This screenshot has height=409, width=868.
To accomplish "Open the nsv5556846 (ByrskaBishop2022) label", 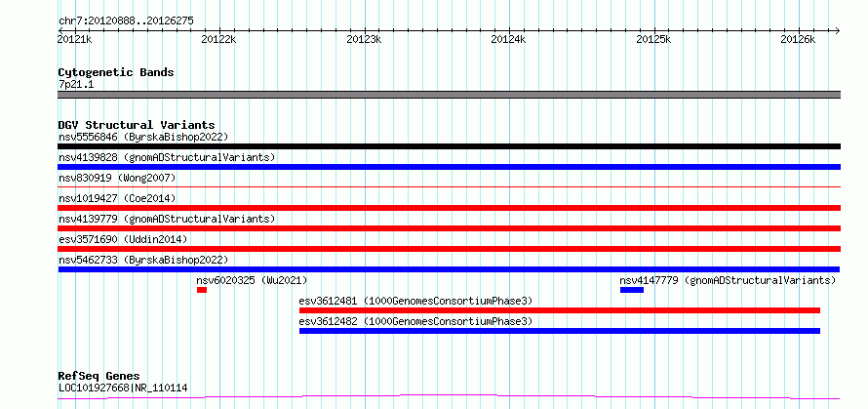I will [x=143, y=137].
